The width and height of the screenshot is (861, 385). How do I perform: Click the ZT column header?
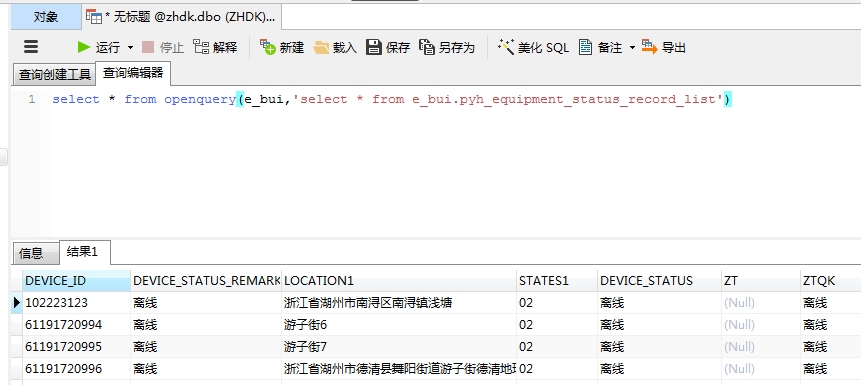pos(761,281)
